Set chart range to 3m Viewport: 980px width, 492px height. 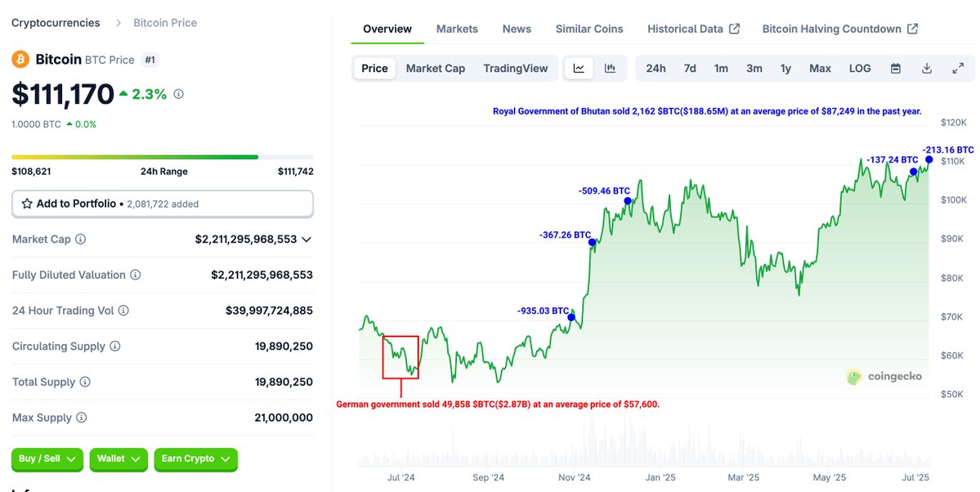(x=754, y=68)
